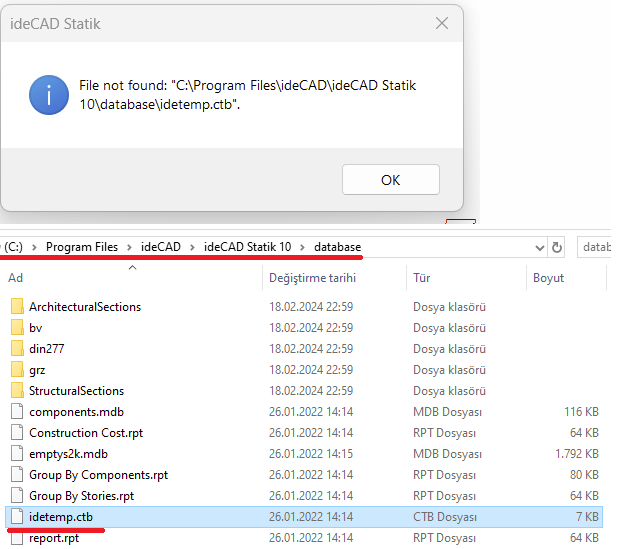This screenshot has height=549, width=618.
Task: Go to the ideCAD Statik 10 breadcrumb
Action: point(250,249)
